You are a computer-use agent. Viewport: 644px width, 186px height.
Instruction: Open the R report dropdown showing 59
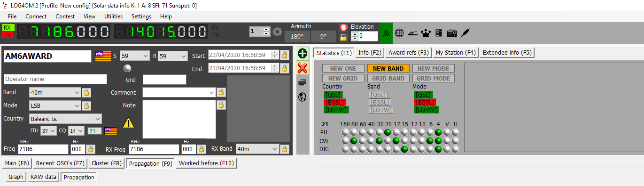(x=173, y=56)
